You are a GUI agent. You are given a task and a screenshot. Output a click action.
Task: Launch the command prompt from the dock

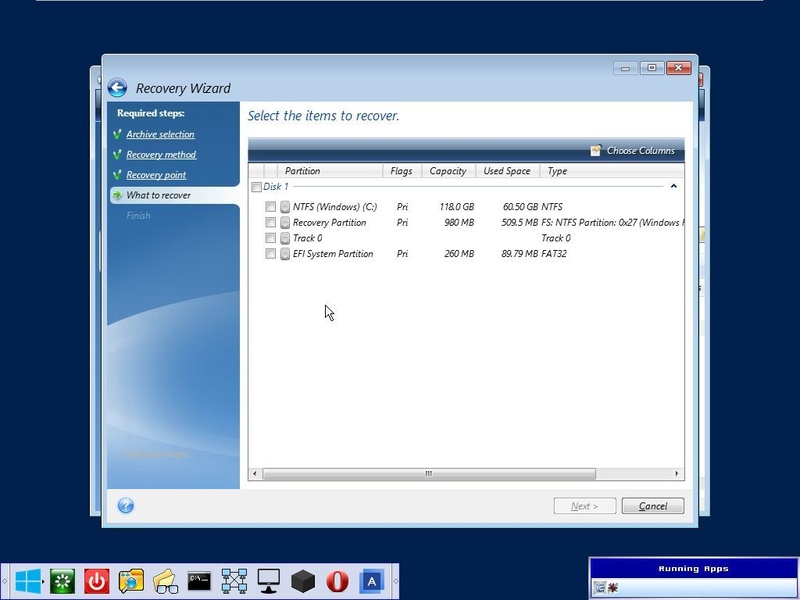199,581
